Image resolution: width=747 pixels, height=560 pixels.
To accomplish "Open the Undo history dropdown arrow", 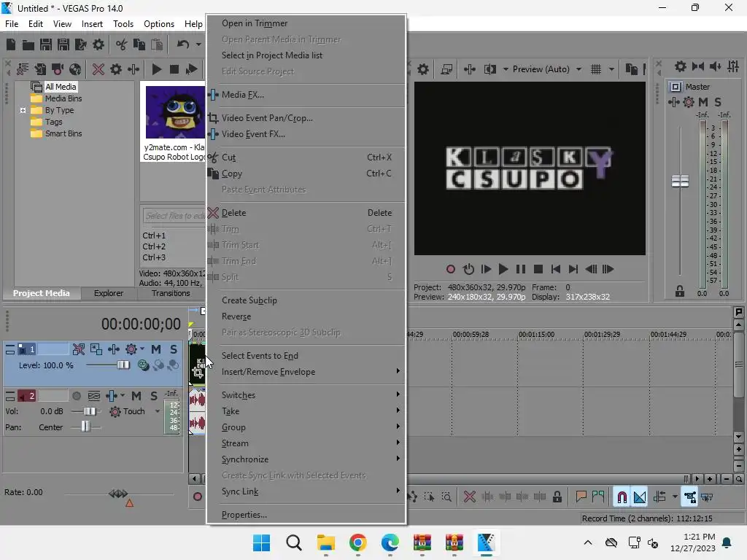I will pos(198,44).
